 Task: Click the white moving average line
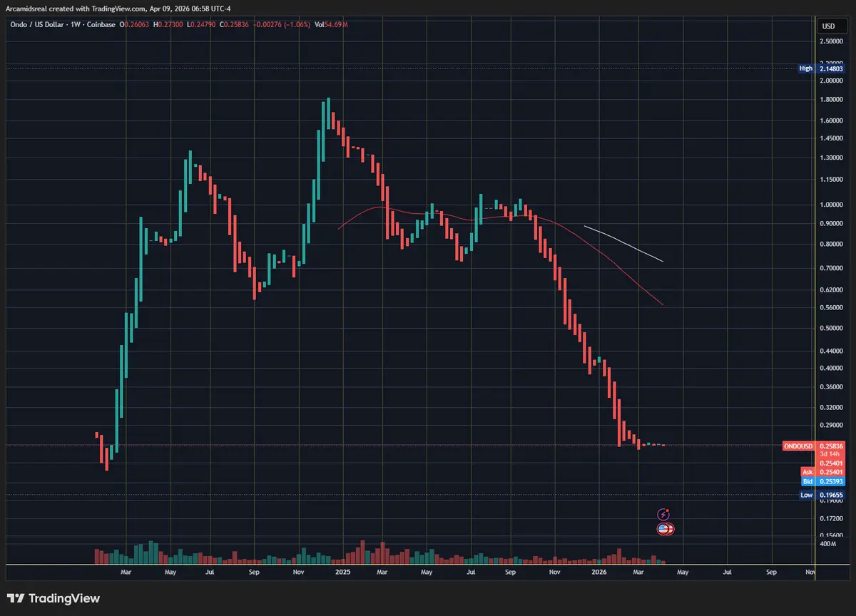tap(624, 243)
